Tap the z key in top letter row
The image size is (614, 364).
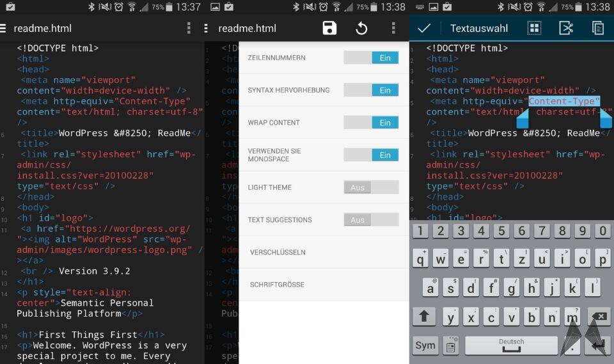pos(522,258)
